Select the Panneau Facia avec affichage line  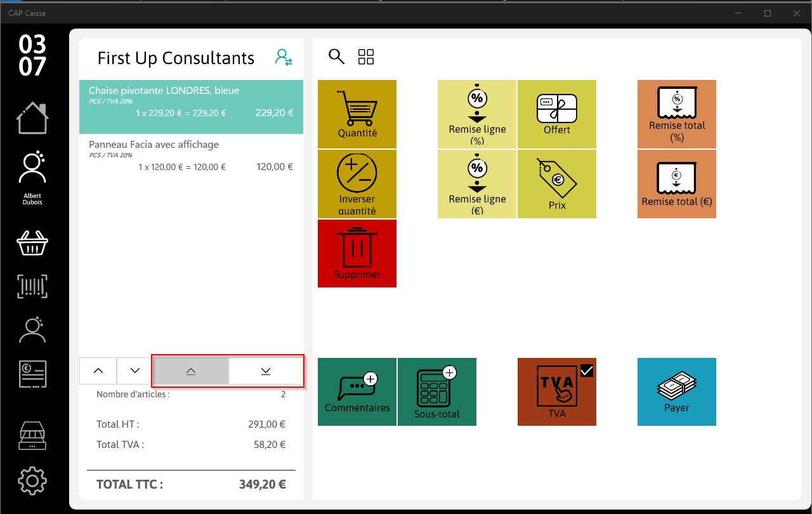click(191, 156)
